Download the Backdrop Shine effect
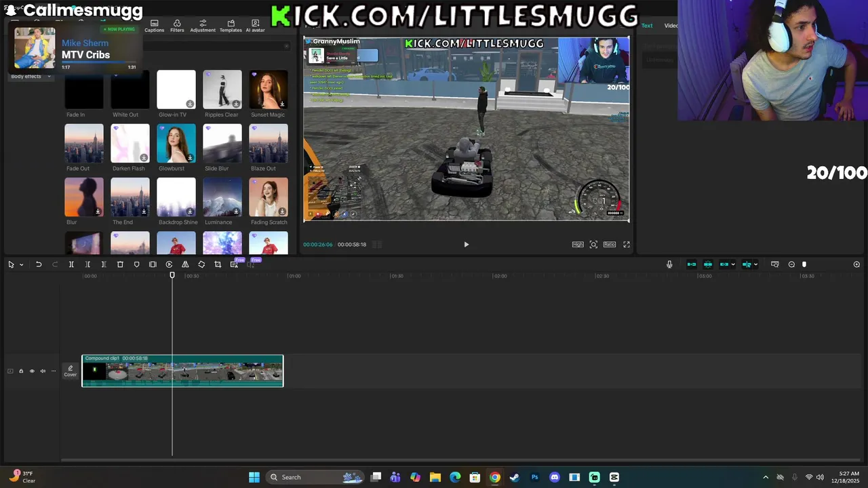Viewport: 868px width, 488px height. coord(190,211)
